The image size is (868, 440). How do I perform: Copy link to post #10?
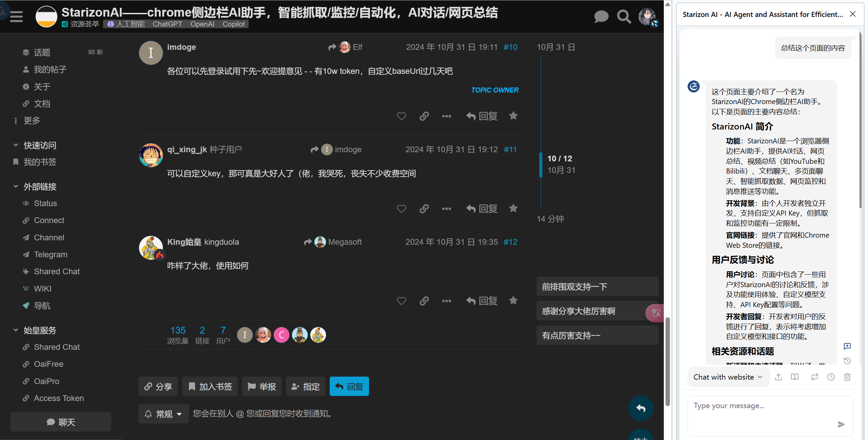[x=424, y=116]
